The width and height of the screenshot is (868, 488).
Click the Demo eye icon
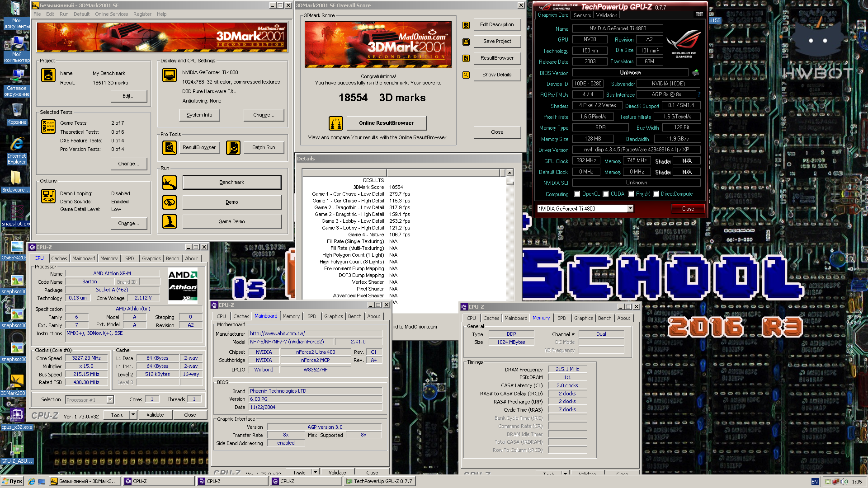[x=170, y=202]
